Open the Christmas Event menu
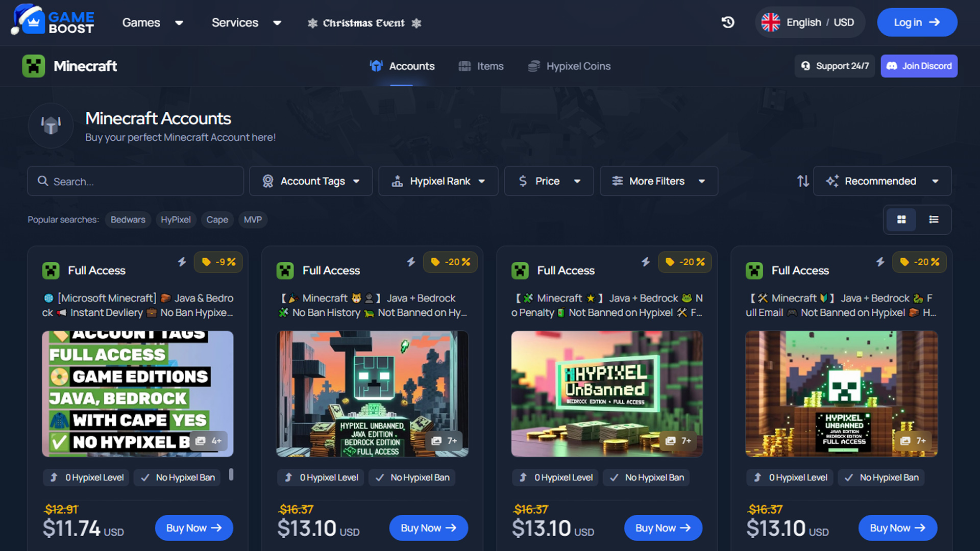Viewport: 980px width, 551px height. pos(364,22)
